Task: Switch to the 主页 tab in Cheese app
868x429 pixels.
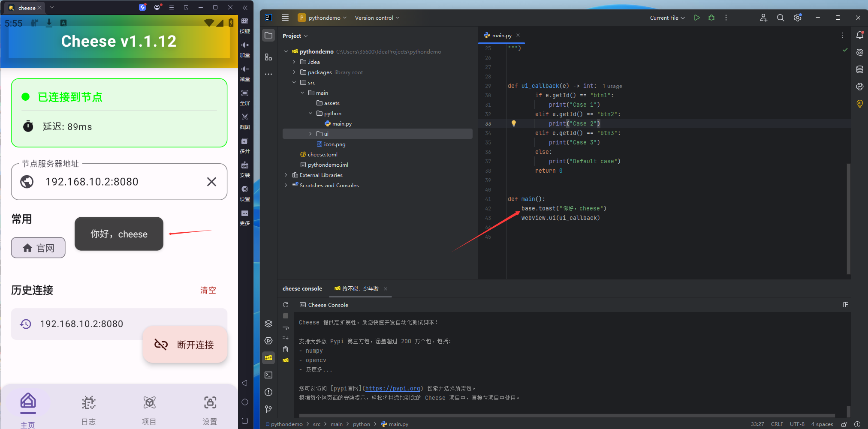Action: (x=28, y=410)
